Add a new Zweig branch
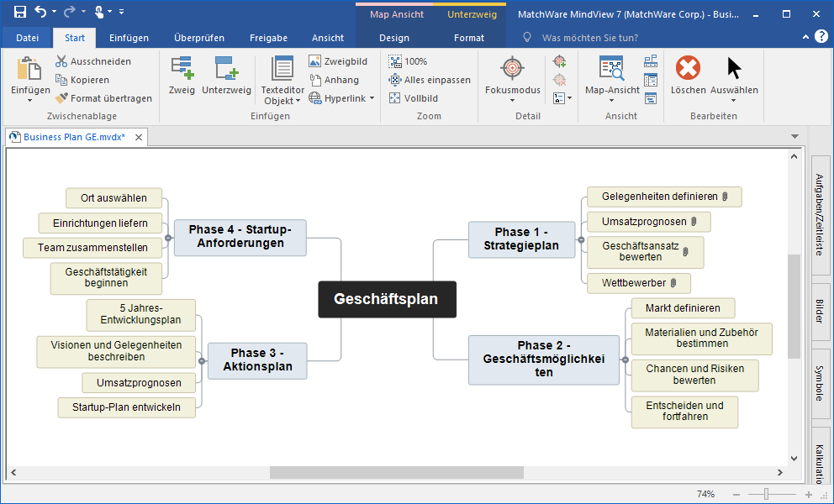 [x=182, y=75]
